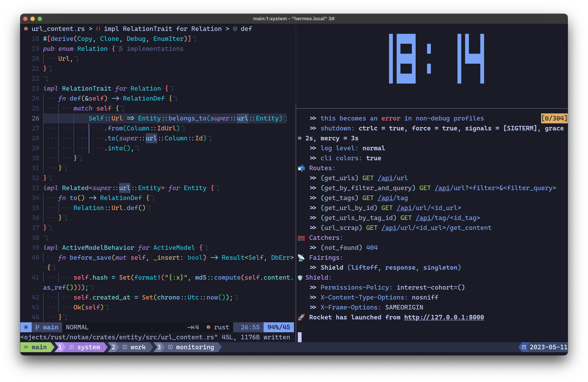Click the 94%/45 file progress indicator

(x=278, y=327)
